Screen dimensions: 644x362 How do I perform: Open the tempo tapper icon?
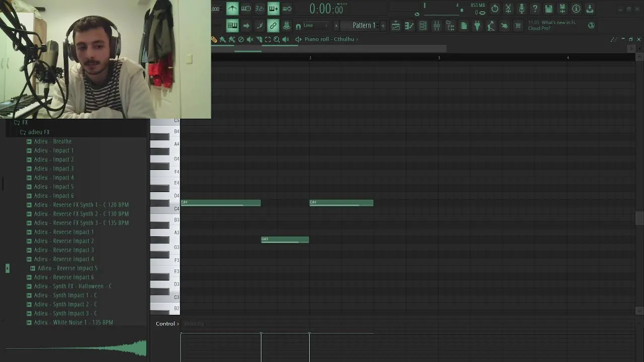(x=491, y=26)
